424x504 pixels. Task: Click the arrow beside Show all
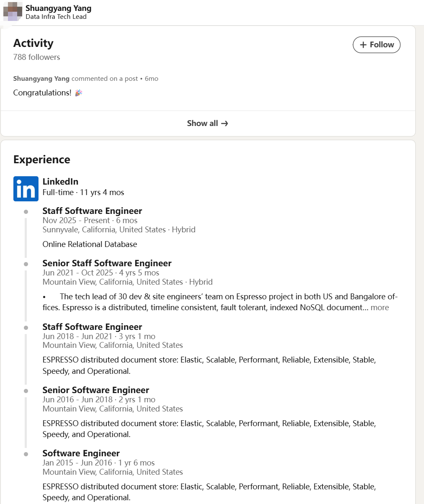225,123
